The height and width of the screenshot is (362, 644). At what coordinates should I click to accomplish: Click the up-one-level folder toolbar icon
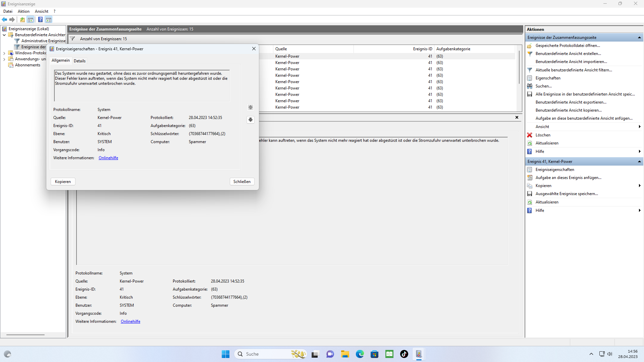(x=22, y=19)
